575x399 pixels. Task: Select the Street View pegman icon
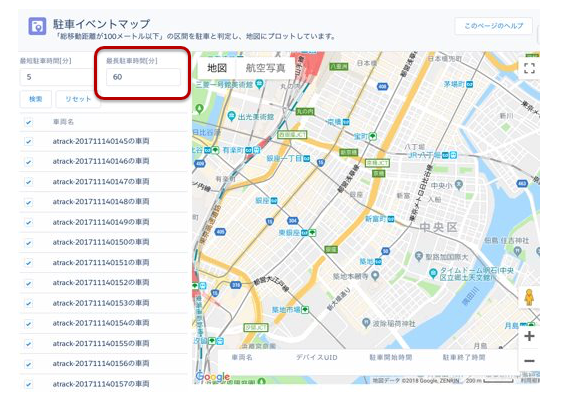(x=528, y=297)
